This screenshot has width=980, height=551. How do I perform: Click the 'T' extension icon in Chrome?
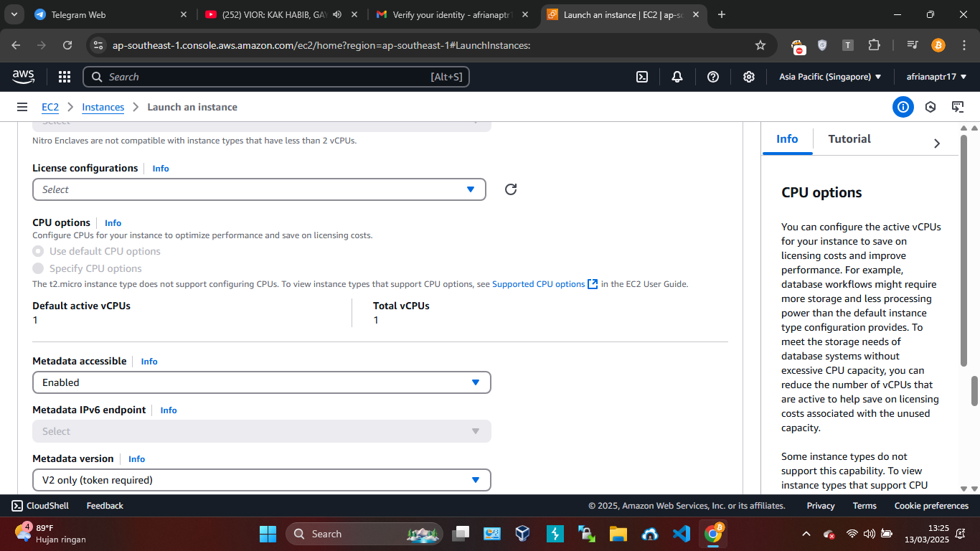click(x=848, y=45)
